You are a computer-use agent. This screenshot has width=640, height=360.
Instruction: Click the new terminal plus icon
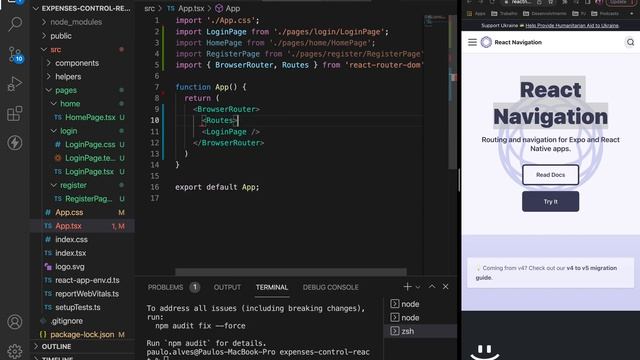(x=407, y=287)
